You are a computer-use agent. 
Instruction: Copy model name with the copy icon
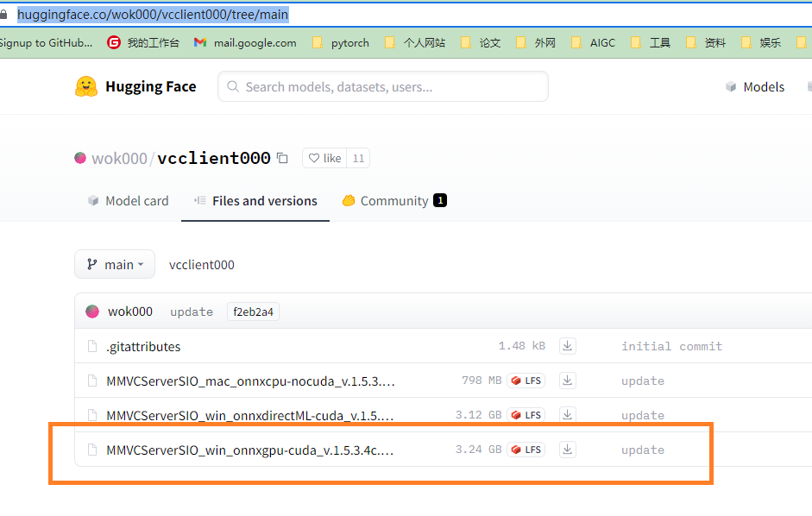pyautogui.click(x=282, y=158)
